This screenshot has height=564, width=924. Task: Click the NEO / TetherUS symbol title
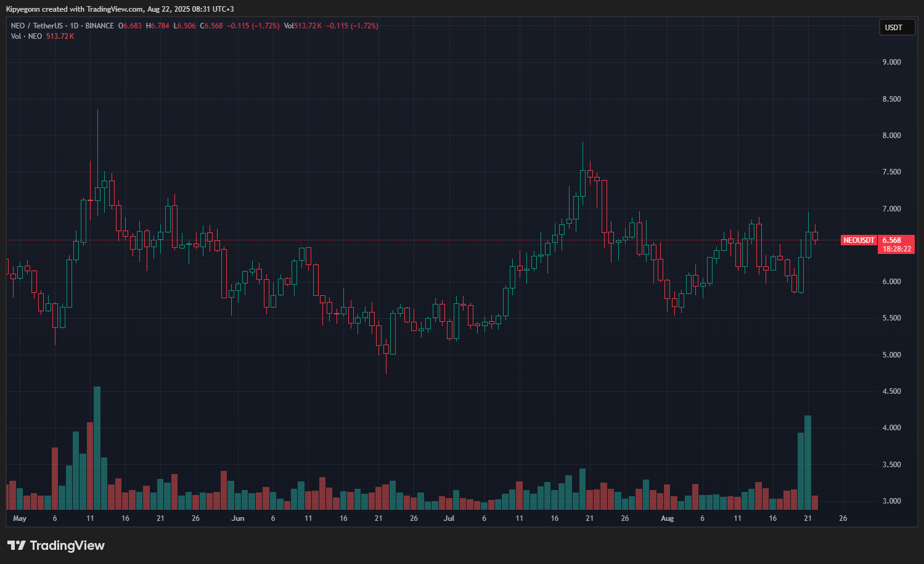pos(37,26)
